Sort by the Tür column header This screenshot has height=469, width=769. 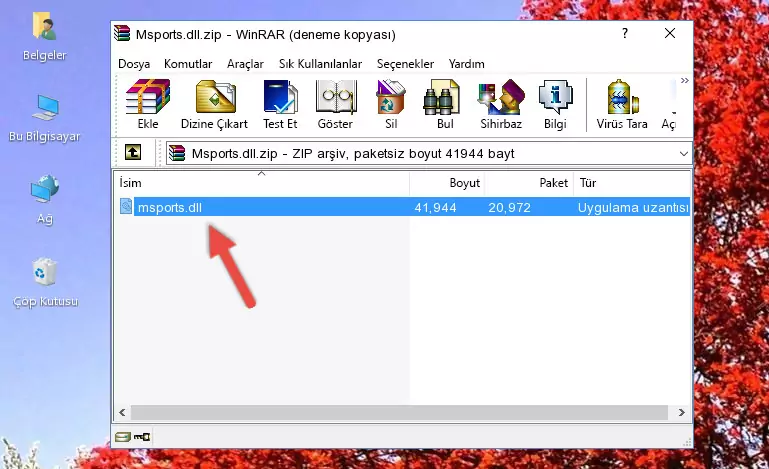632,183
